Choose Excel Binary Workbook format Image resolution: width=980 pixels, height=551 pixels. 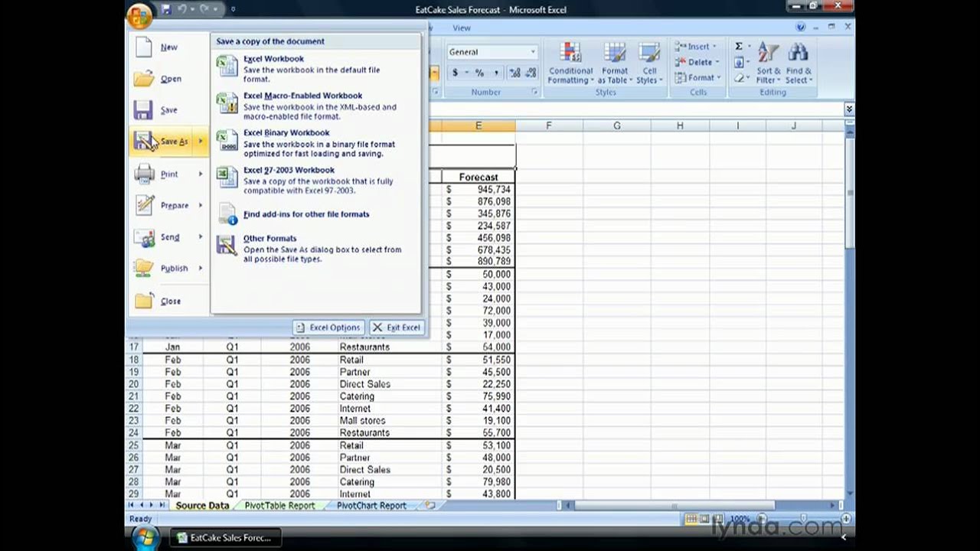pyautogui.click(x=286, y=132)
